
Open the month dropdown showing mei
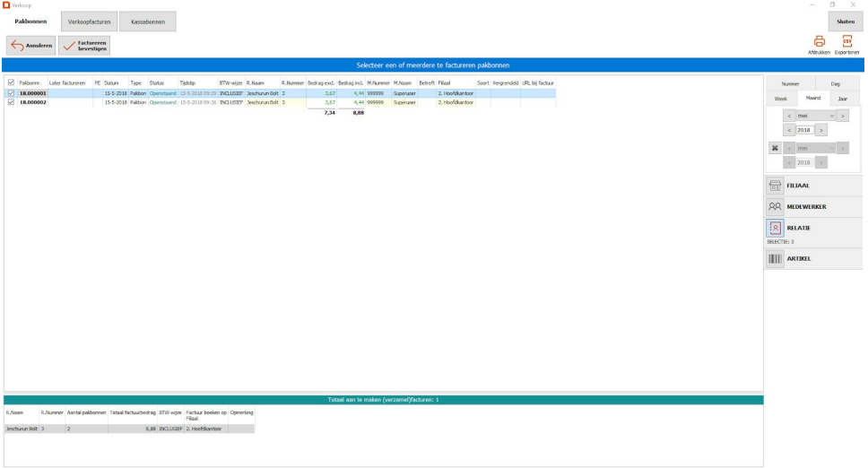(x=815, y=116)
